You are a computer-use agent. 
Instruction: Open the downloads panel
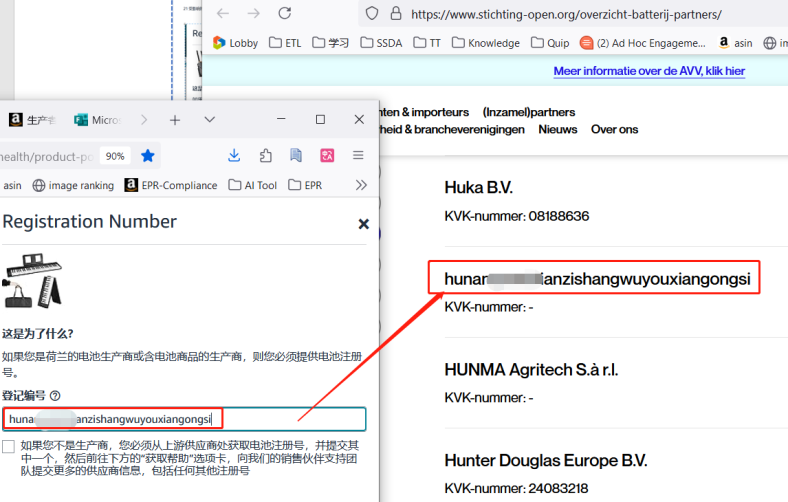coord(234,155)
